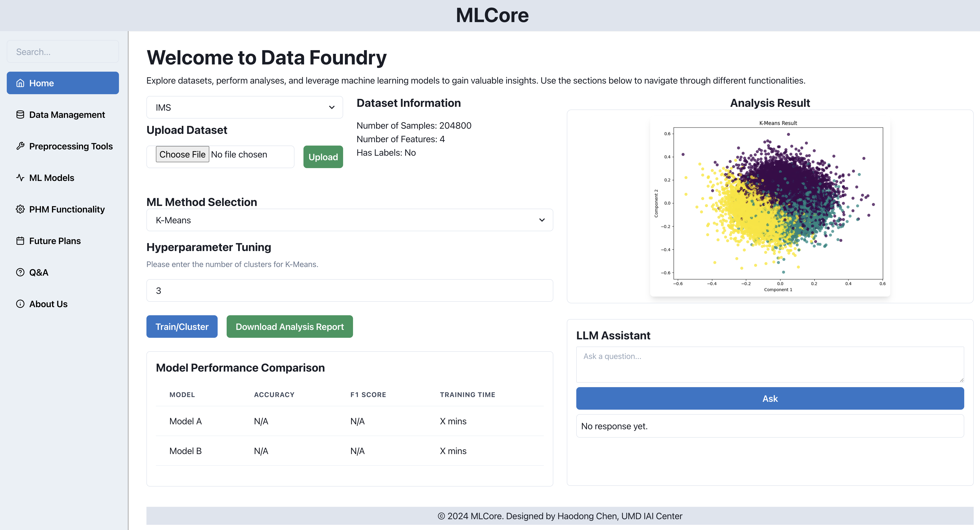Expand the K-Means method dropdown arrow

click(542, 220)
